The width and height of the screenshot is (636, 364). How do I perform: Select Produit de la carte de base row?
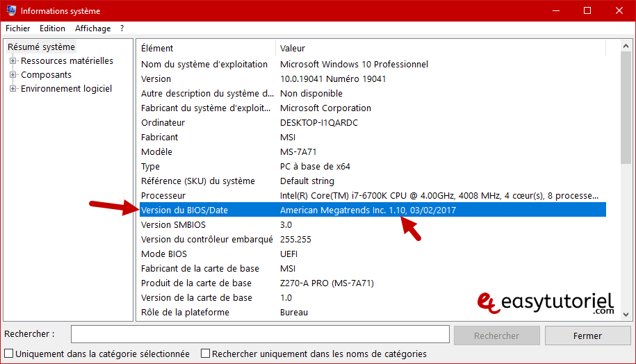[x=373, y=283]
